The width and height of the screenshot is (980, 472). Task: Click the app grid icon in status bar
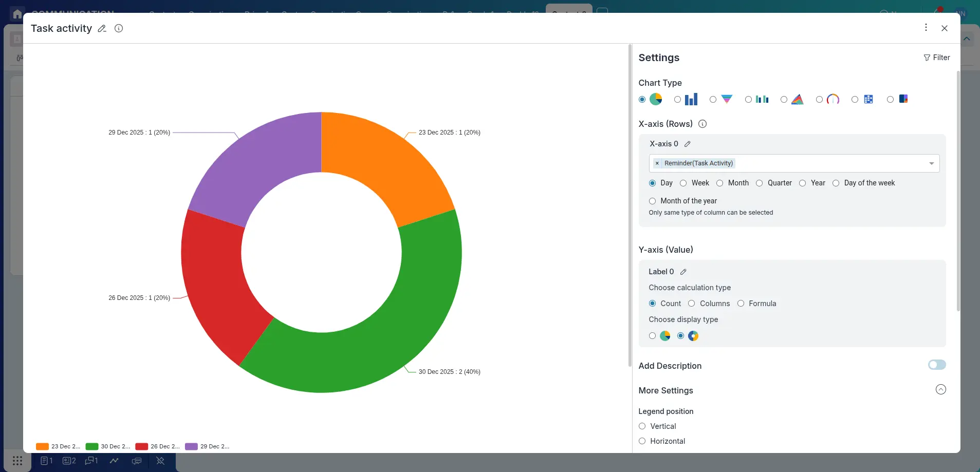pos(17,461)
